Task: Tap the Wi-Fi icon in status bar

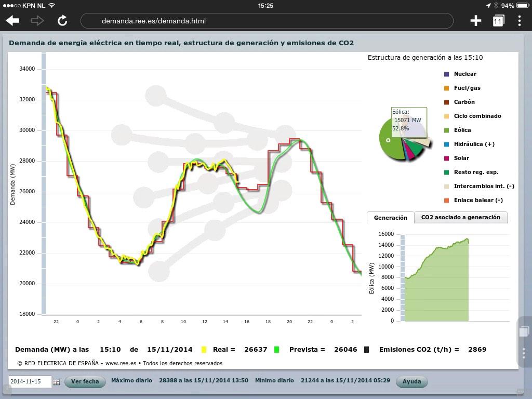Action: 51,5
